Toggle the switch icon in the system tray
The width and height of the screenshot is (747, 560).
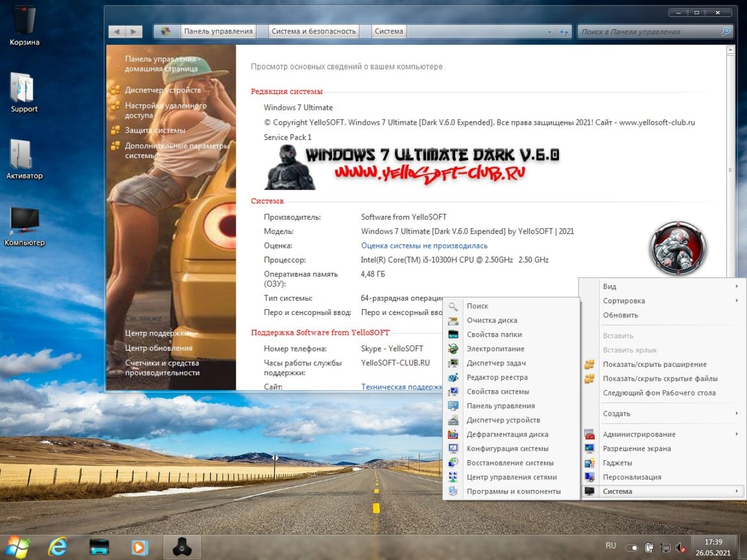tap(631, 548)
